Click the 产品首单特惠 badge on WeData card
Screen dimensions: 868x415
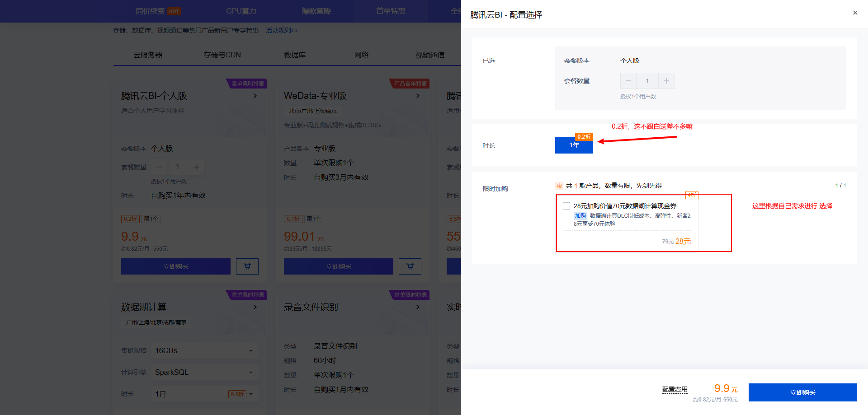click(x=410, y=84)
